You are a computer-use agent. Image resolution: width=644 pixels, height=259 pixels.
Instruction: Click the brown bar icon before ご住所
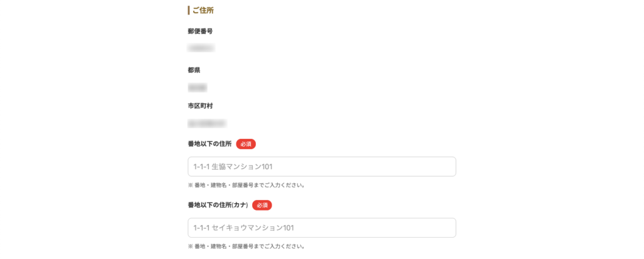pyautogui.click(x=189, y=10)
